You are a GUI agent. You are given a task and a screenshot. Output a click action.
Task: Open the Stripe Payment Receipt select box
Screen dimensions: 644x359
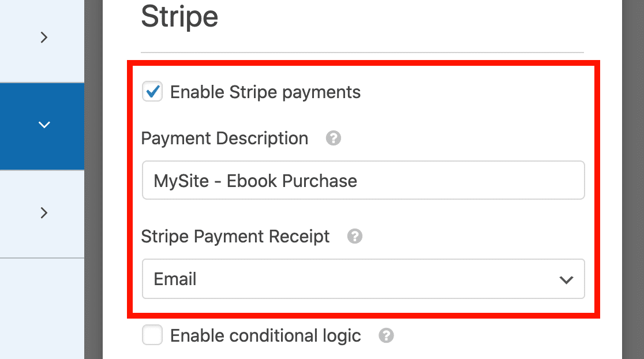(x=363, y=279)
